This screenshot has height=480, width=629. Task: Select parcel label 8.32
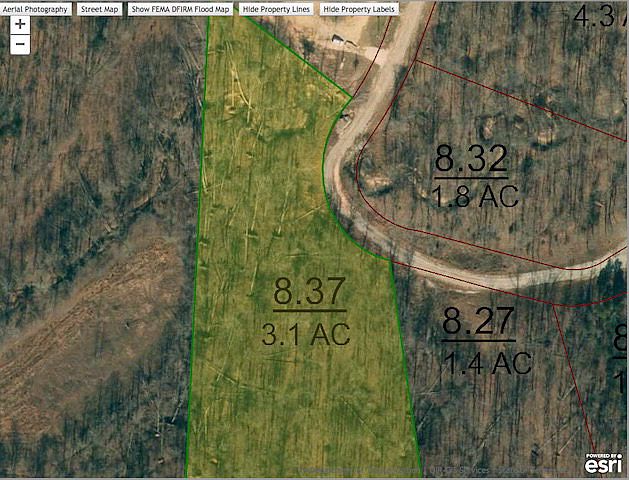[x=471, y=159]
